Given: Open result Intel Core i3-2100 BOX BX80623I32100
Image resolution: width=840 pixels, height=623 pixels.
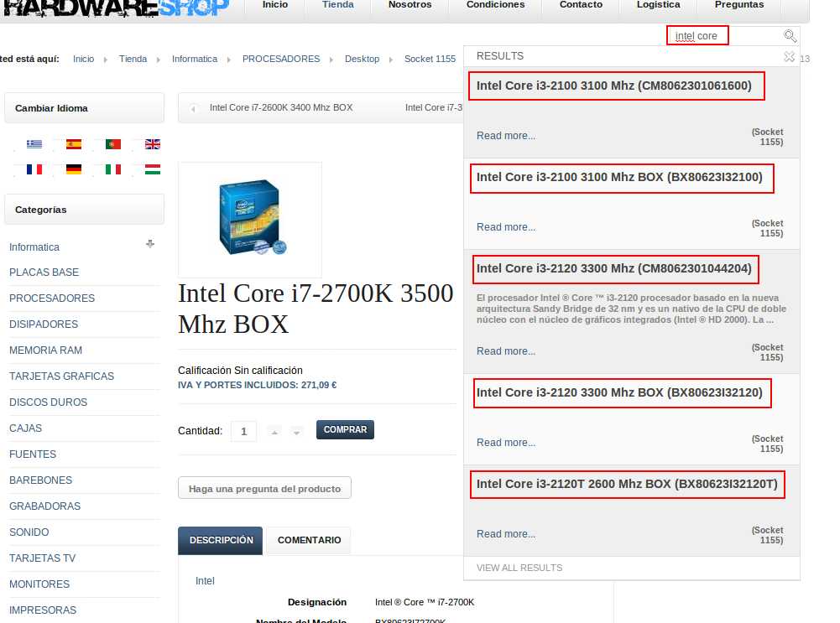Looking at the screenshot, I should 619,177.
